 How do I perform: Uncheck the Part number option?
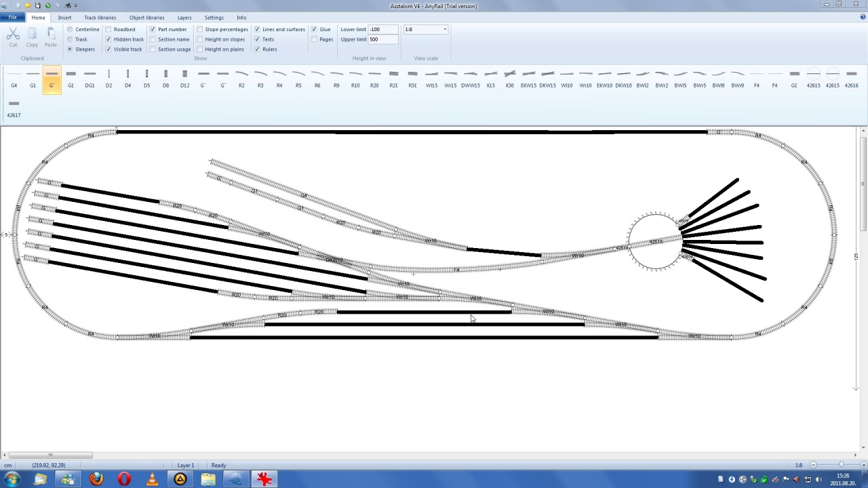pos(153,30)
